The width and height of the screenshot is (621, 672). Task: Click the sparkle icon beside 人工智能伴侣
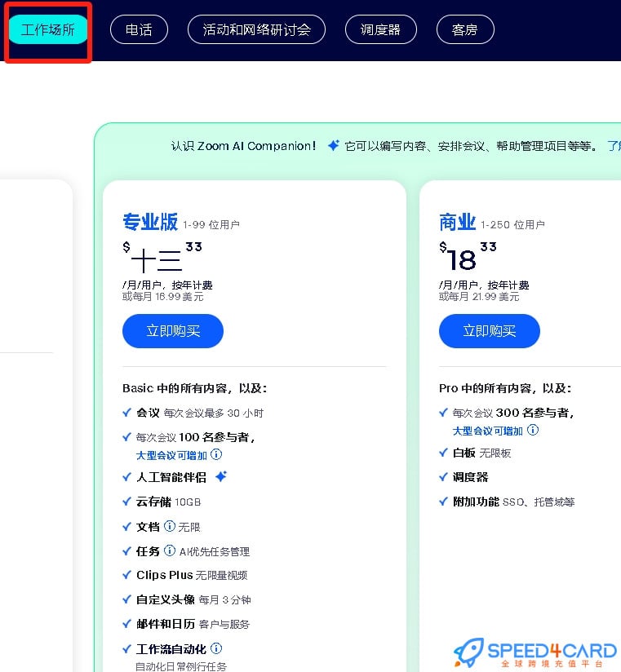(x=221, y=476)
